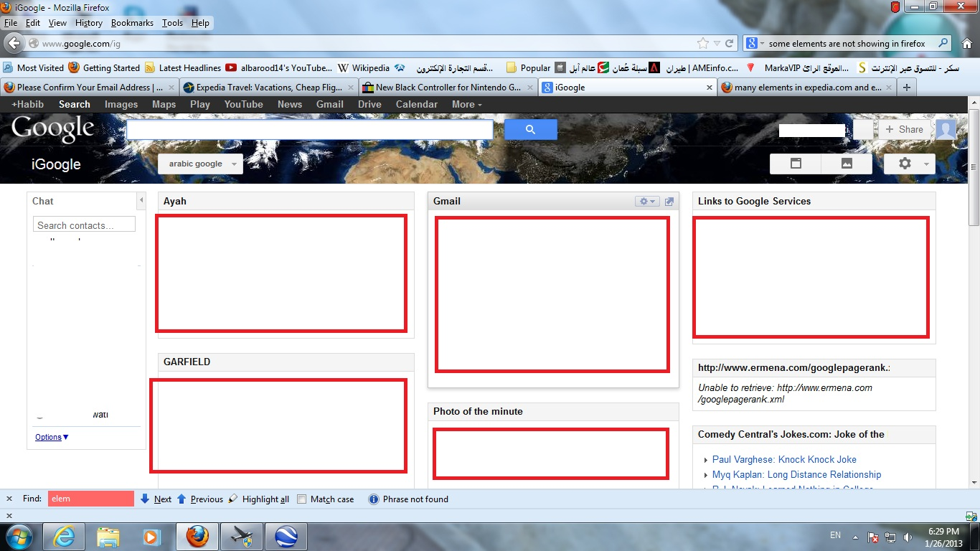980x551 pixels.
Task: Click the iGoogle image theme icon
Action: (x=847, y=164)
